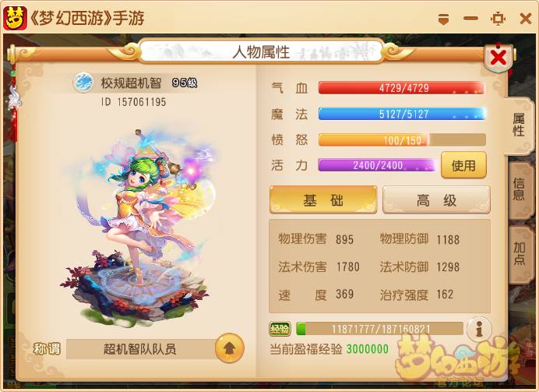
Task: Open the title bar dropdown menu icon
Action: (444, 19)
